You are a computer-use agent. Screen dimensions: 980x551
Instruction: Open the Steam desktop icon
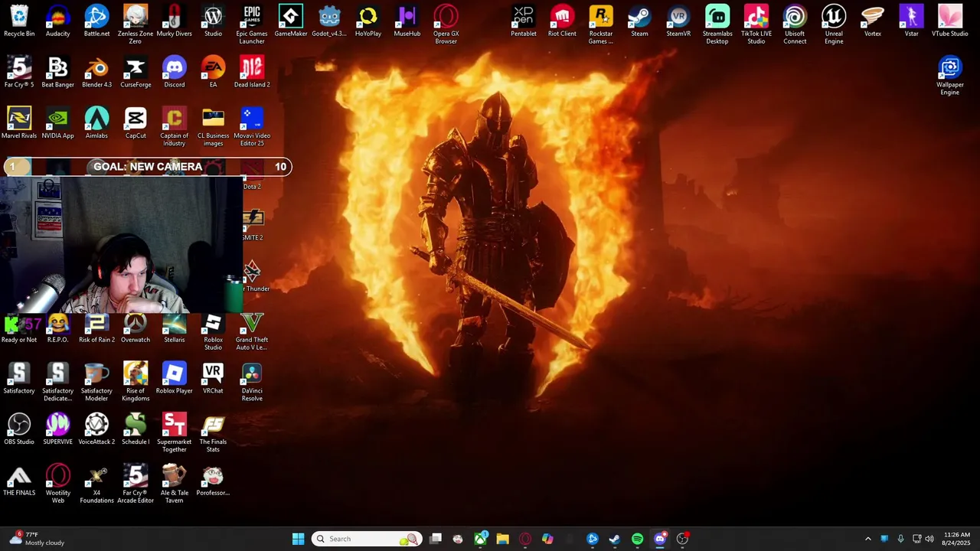click(639, 21)
